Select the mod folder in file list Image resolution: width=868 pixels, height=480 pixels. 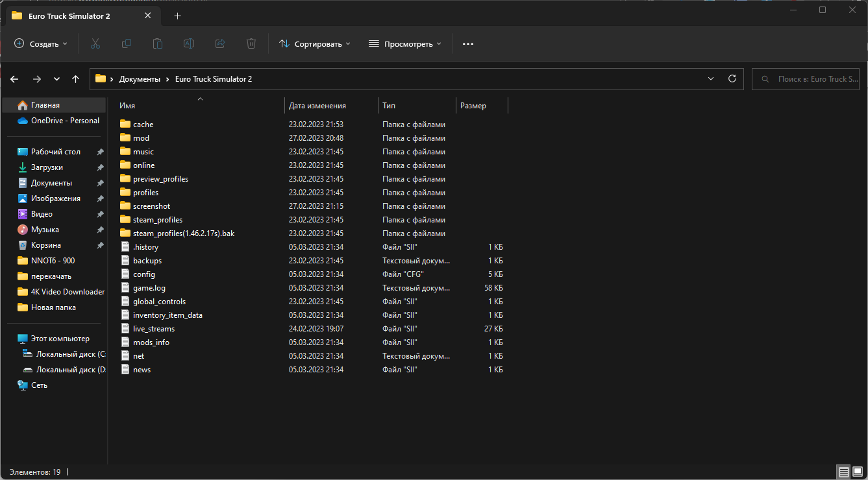click(x=141, y=138)
